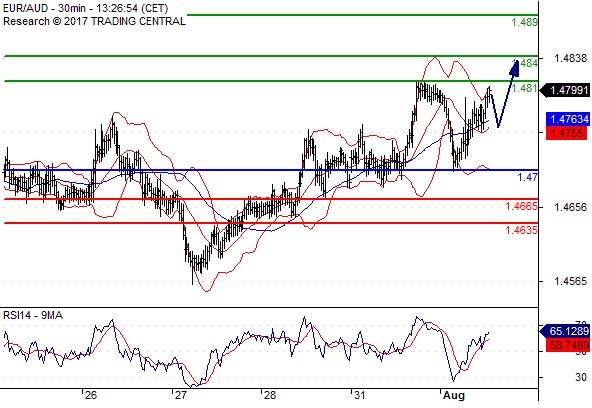Click the date label 31 on time axis
Screen dimensions: 592x408
[x=359, y=396]
